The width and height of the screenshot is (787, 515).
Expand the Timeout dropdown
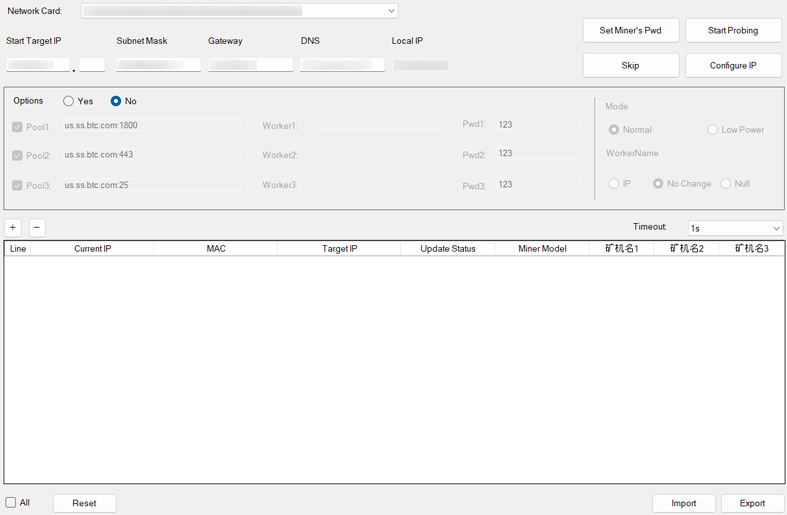(x=735, y=228)
